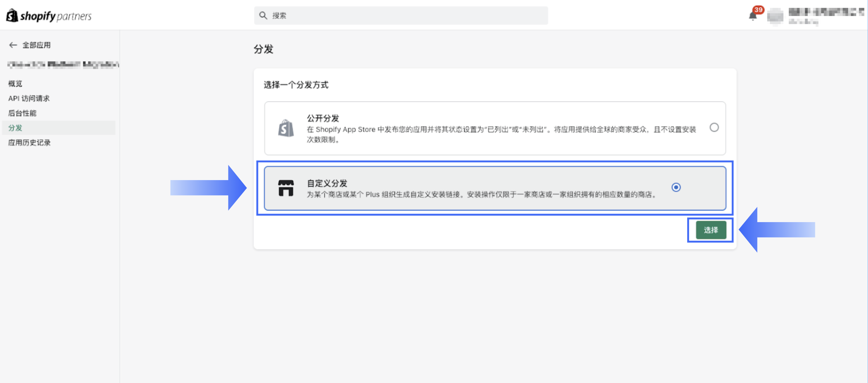The height and width of the screenshot is (383, 868).
Task: Open the API 访问请求 page
Action: pos(29,98)
